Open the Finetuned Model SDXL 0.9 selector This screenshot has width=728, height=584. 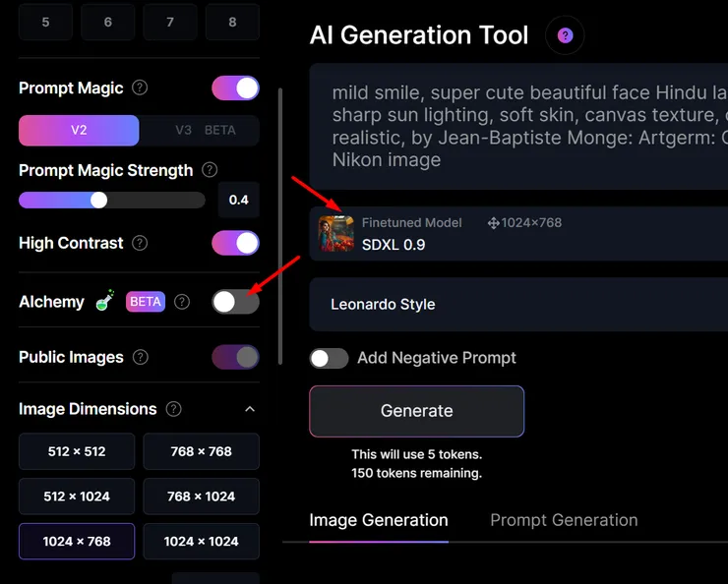pos(518,234)
